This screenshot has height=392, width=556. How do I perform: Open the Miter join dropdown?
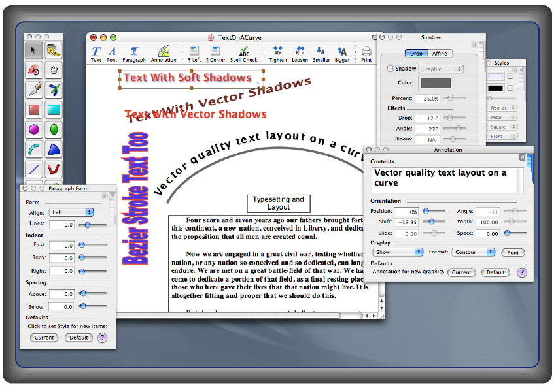click(502, 117)
